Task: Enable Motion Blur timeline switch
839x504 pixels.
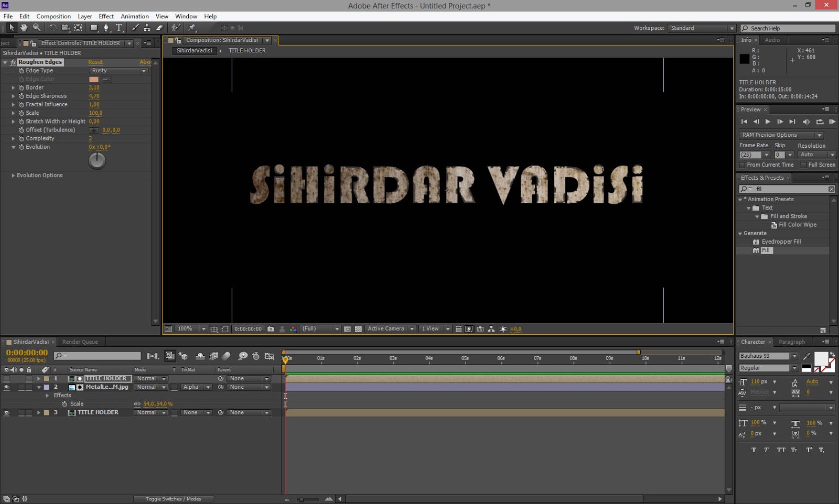Action: tap(227, 356)
